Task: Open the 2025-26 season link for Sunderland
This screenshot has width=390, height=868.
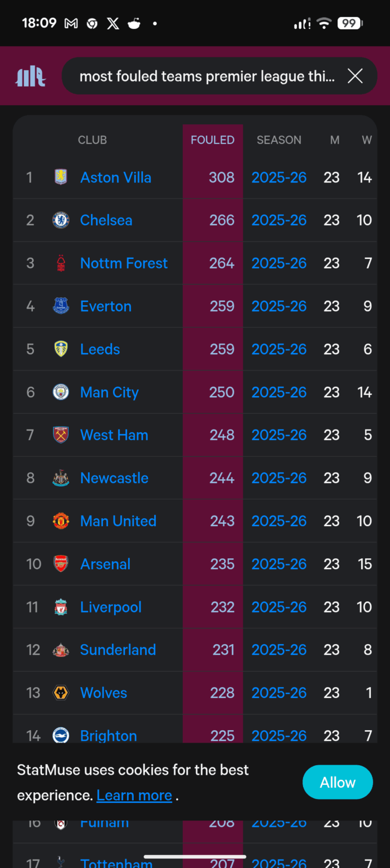Action: (279, 649)
